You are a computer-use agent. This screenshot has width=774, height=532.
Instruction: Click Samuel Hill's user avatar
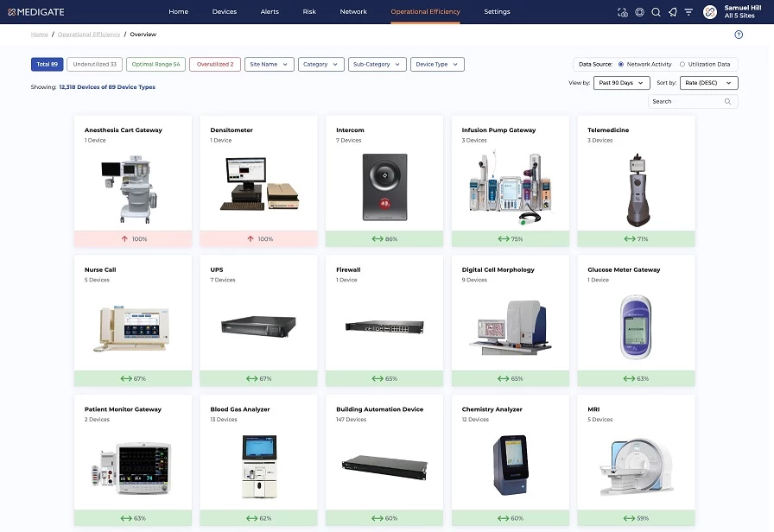[x=710, y=12]
